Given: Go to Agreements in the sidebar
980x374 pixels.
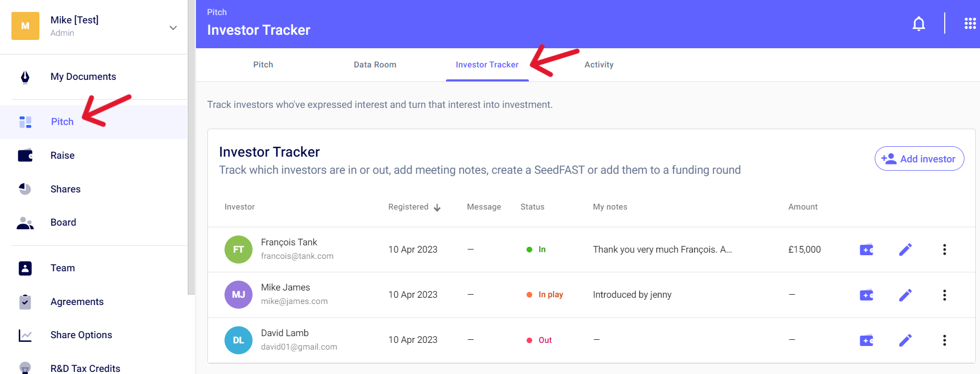Looking at the screenshot, I should coord(77,302).
